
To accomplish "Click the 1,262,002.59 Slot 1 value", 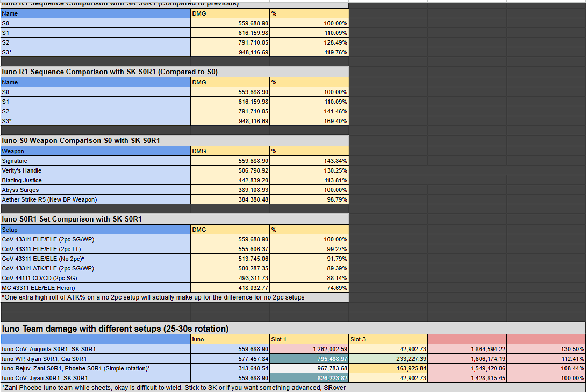I will click(x=309, y=349).
